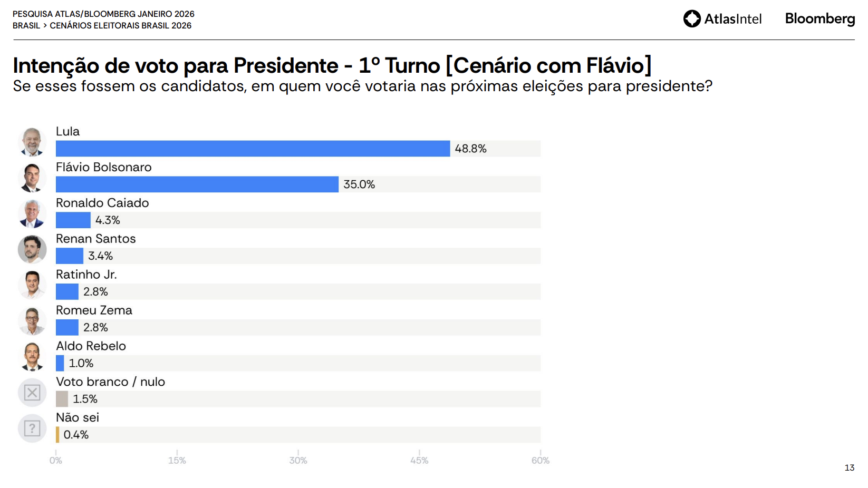Click the Voto branco / nulo X icon
Viewport: 868px width, 488px height.
(32, 393)
